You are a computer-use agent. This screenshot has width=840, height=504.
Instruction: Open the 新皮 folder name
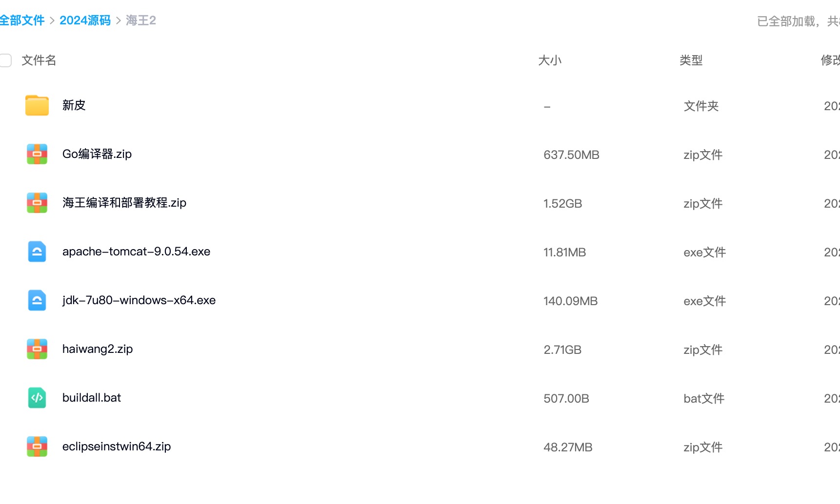pyautogui.click(x=74, y=105)
